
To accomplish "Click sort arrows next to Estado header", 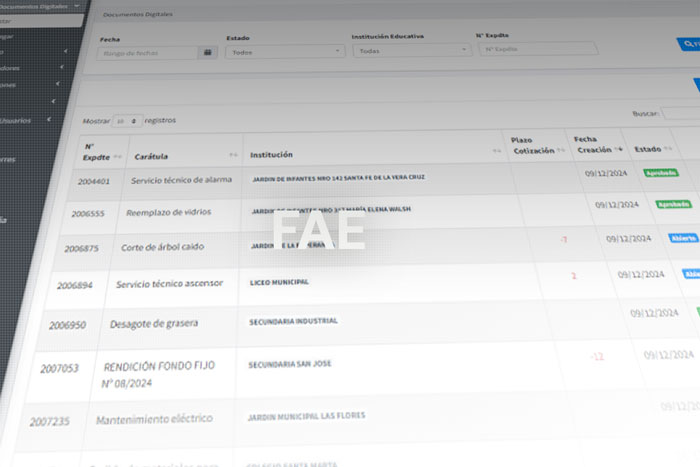I will tap(668, 149).
